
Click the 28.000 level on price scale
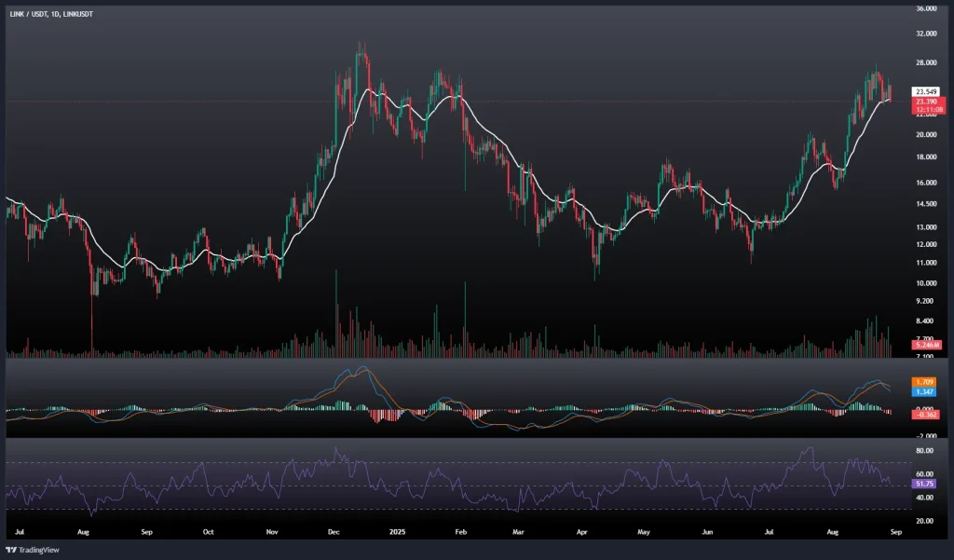coord(926,62)
